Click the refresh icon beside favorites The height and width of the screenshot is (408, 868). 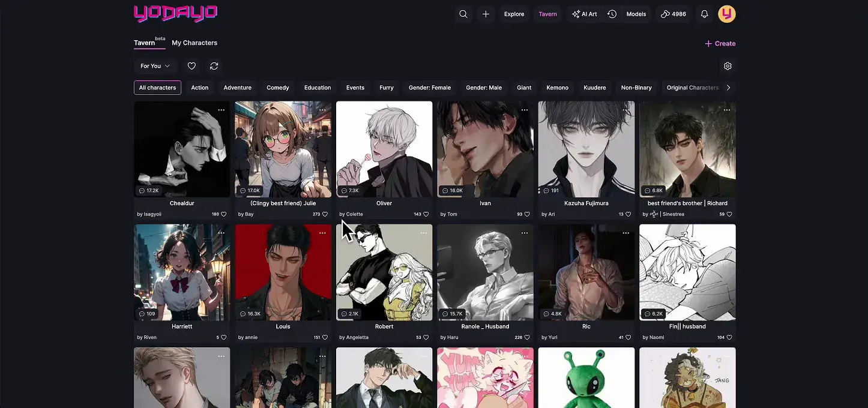point(214,66)
